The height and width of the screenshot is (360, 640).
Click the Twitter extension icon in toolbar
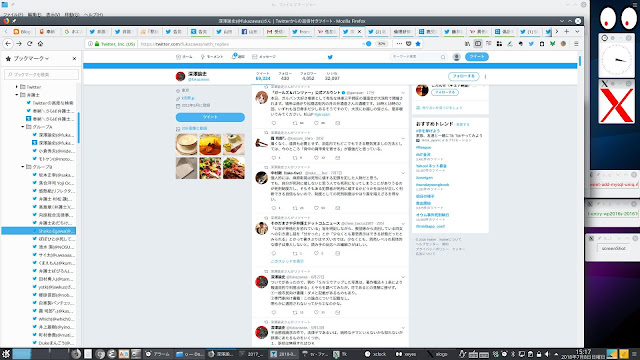coord(531,44)
